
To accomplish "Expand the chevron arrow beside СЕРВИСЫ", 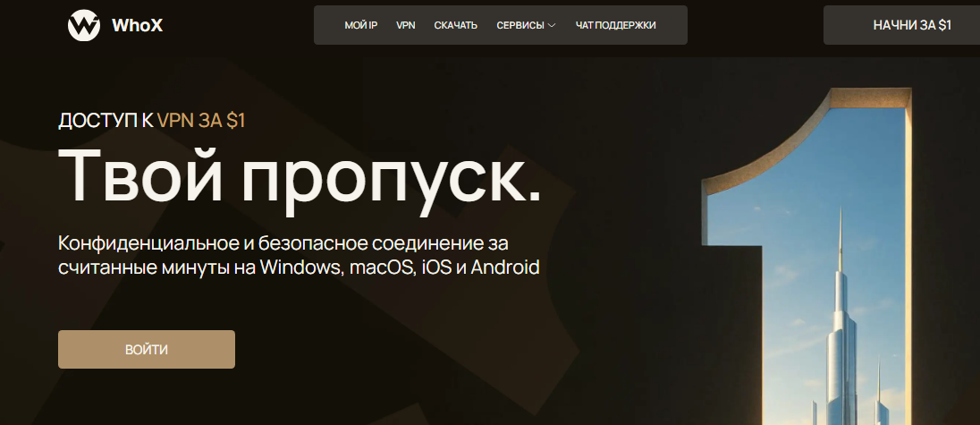I will click(552, 26).
